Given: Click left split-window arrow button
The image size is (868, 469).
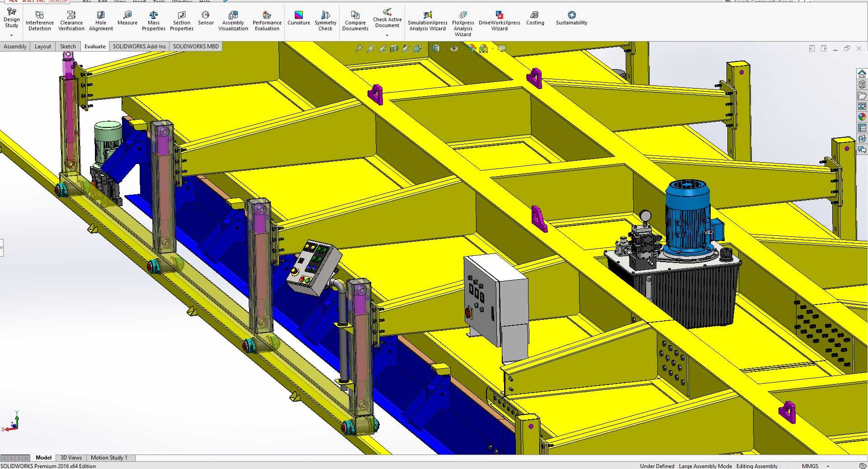Looking at the screenshot, I should coord(812,48).
